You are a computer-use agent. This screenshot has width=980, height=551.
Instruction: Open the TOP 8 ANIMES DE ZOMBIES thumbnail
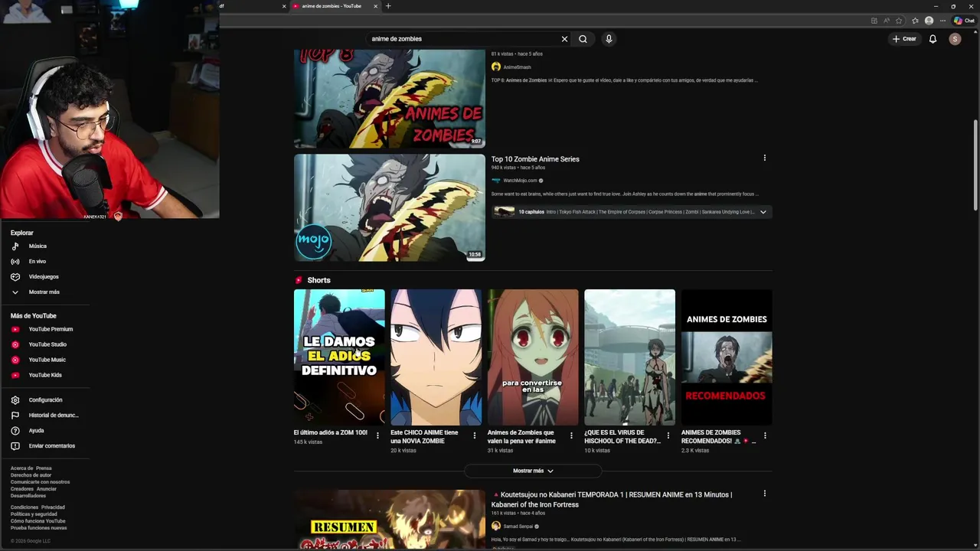pos(390,99)
